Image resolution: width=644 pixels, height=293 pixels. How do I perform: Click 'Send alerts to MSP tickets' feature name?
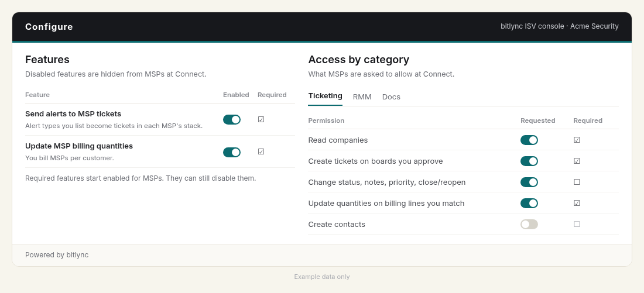pos(73,113)
